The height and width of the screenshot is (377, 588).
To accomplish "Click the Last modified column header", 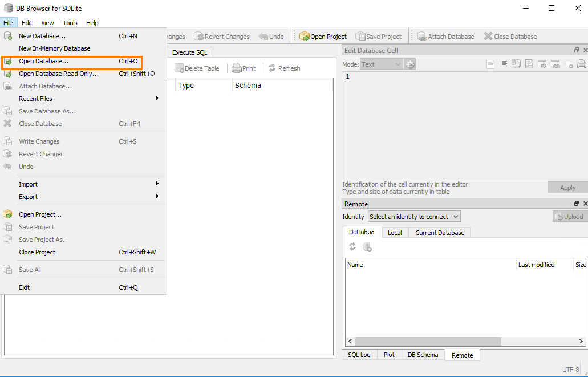I will click(x=545, y=265).
